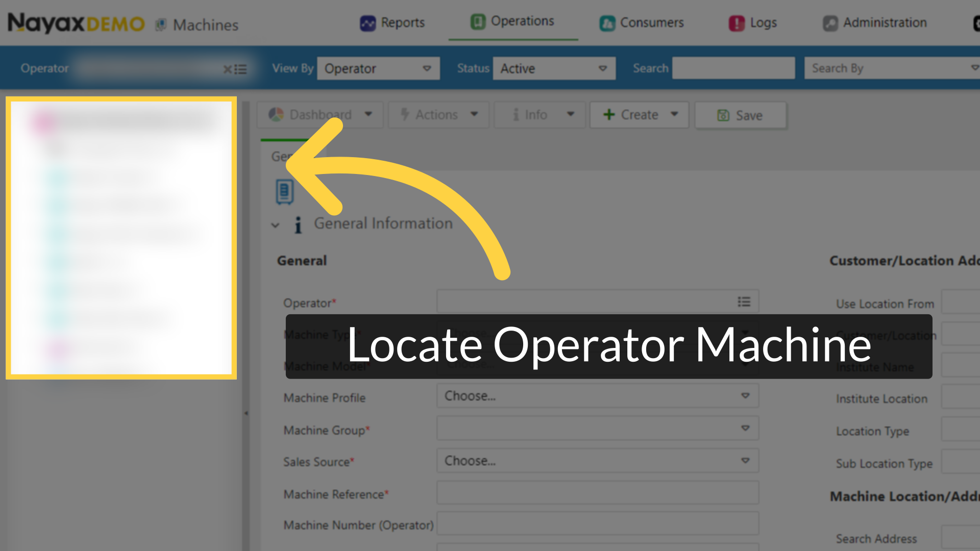Click the blue machine document icon

(x=284, y=191)
